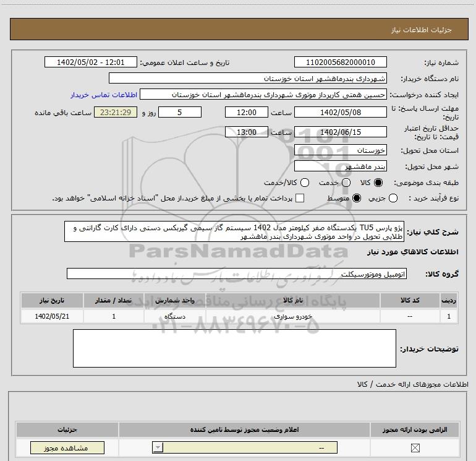The width and height of the screenshot is (476, 461).
Task: Click the request creator name field
Action: (x=263, y=95)
